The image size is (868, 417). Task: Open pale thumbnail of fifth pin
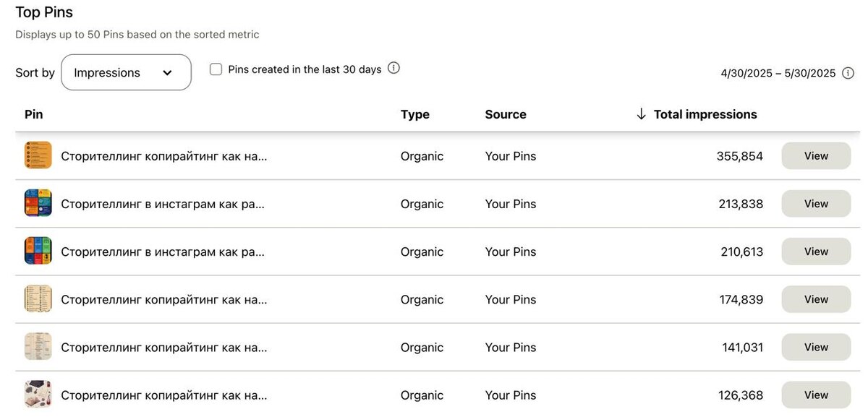[38, 346]
